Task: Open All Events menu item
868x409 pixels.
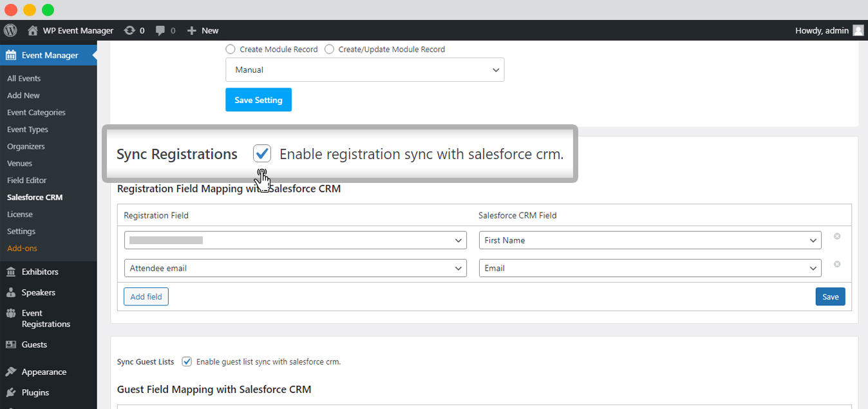Action: pos(24,79)
